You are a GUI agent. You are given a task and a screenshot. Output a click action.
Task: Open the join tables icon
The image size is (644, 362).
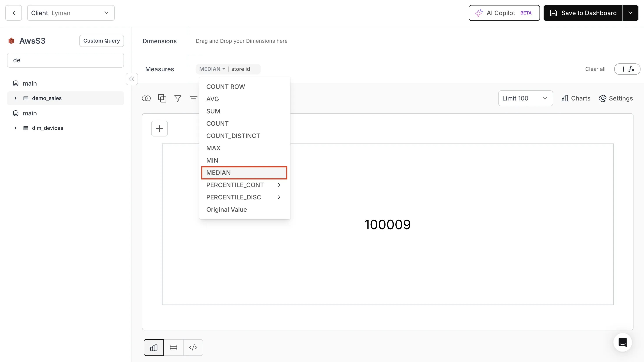click(x=146, y=98)
